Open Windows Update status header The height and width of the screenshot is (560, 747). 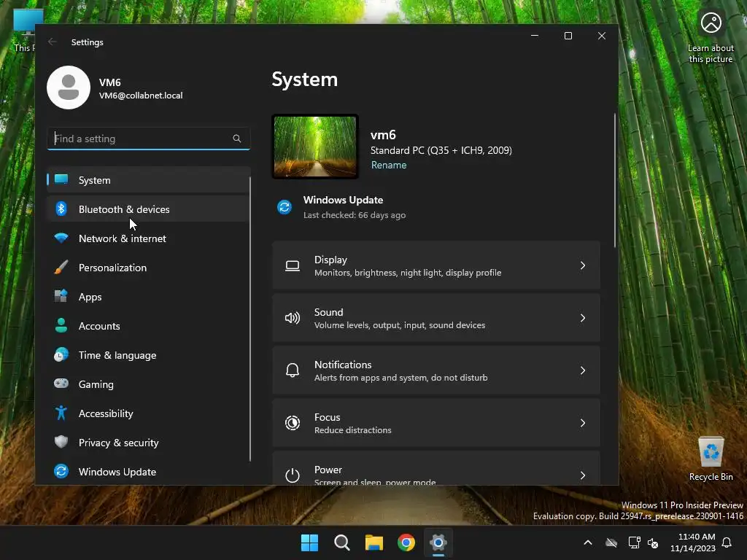click(343, 207)
